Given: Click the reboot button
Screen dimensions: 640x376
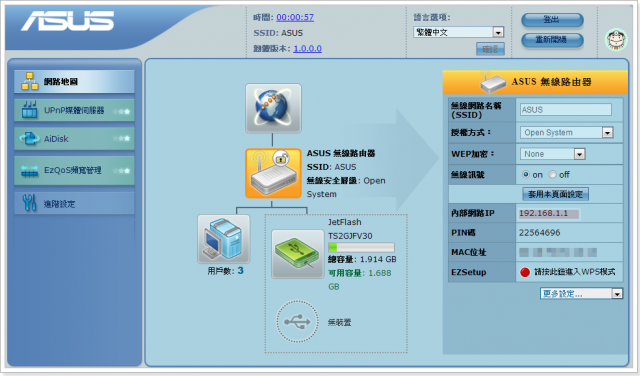Looking at the screenshot, I should point(552,40).
